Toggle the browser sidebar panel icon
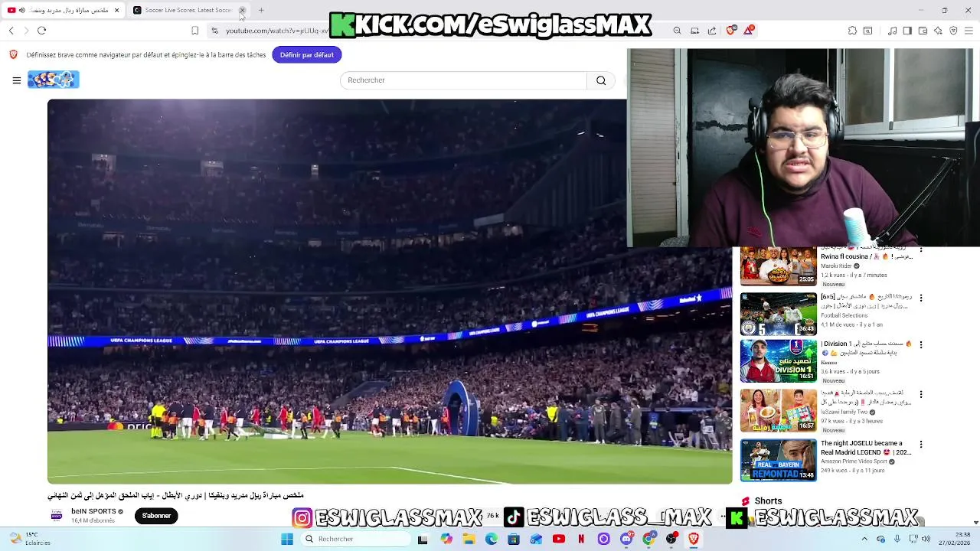This screenshot has height=551, width=980. (907, 31)
